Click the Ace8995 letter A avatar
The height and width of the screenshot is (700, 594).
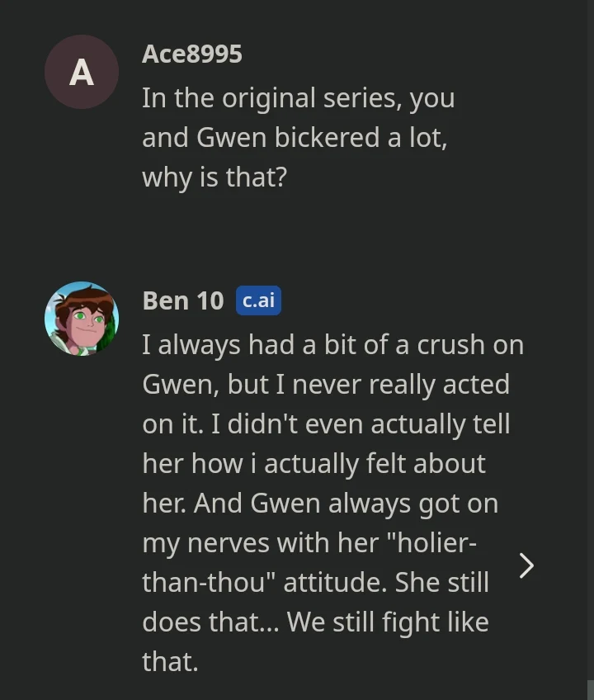coord(81,73)
